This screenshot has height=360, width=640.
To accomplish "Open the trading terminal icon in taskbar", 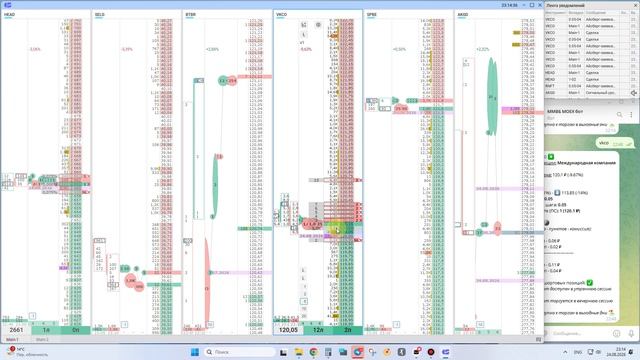I will (445, 352).
